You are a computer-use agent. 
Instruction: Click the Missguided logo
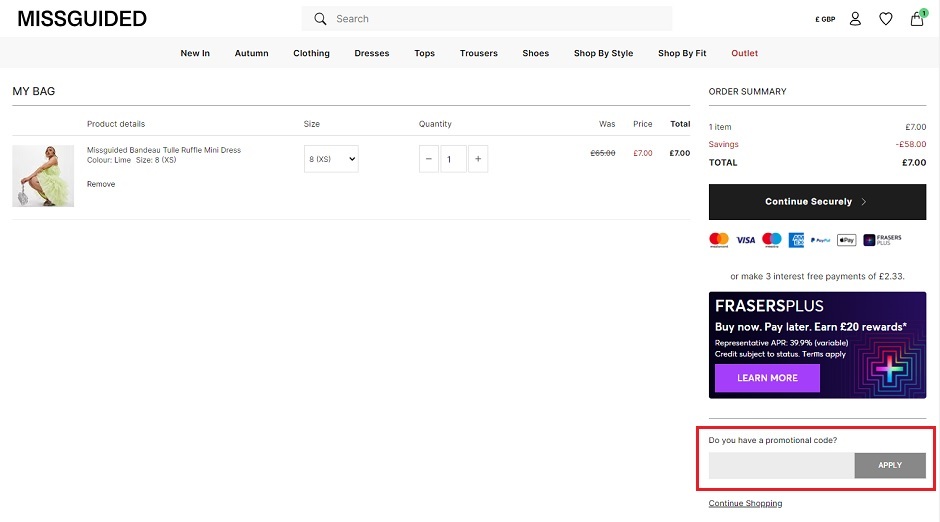tap(82, 19)
